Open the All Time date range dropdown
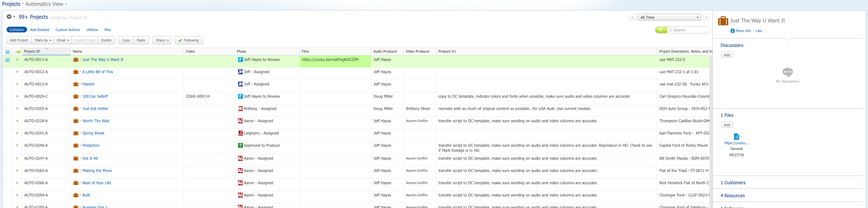The height and width of the screenshot is (208, 868). click(669, 17)
